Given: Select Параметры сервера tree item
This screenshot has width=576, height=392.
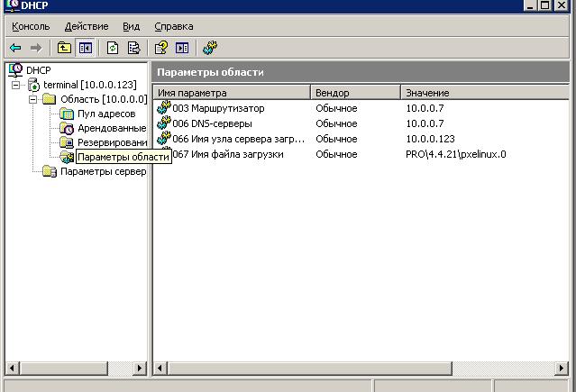Looking at the screenshot, I should point(102,172).
